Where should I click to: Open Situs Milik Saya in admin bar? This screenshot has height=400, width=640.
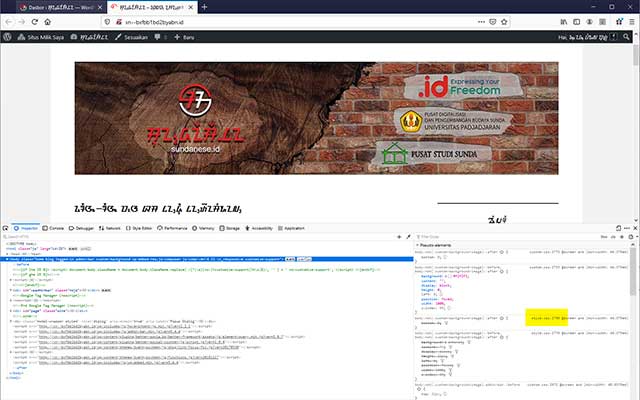click(41, 37)
